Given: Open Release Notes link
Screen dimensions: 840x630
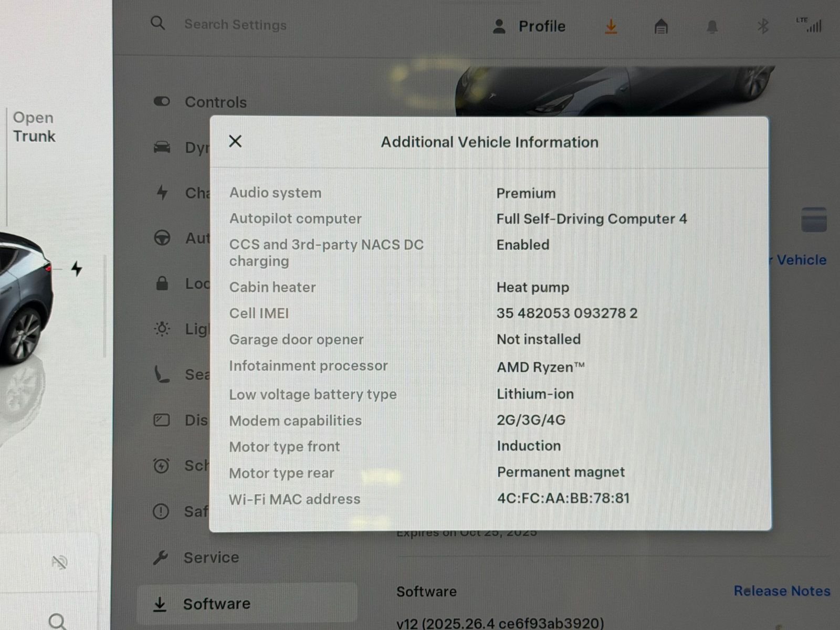Looking at the screenshot, I should click(x=781, y=591).
